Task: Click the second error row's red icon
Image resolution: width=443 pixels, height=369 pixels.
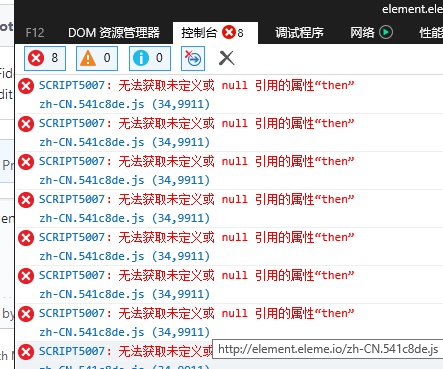Action: pyautogui.click(x=26, y=124)
